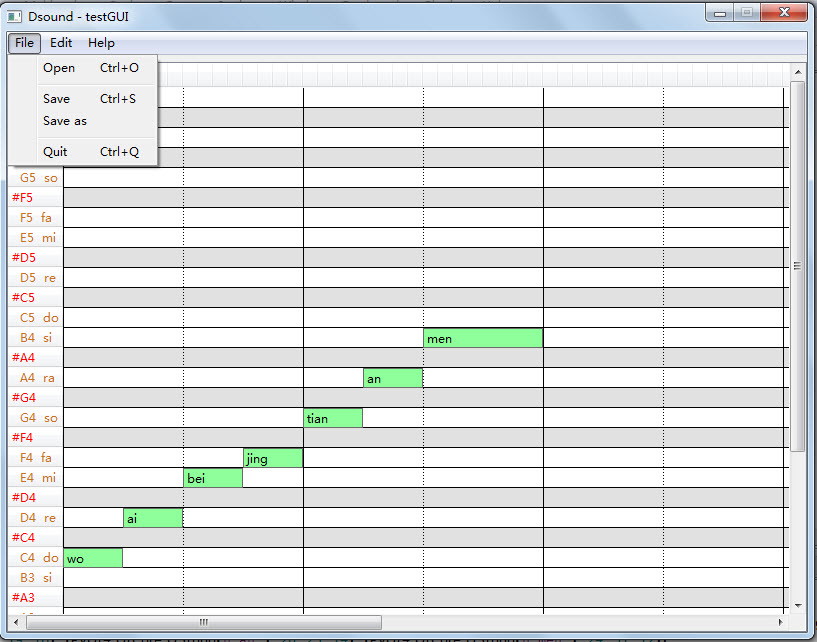This screenshot has height=642, width=817.
Task: Click the #G4 pitch label
Action: pyautogui.click(x=35, y=398)
